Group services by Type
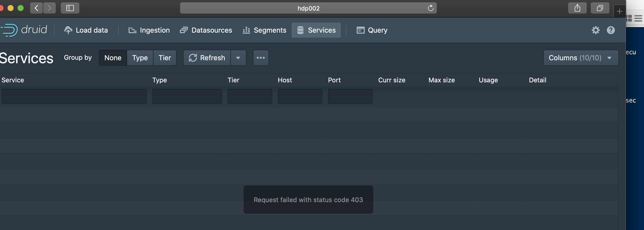 pyautogui.click(x=140, y=57)
